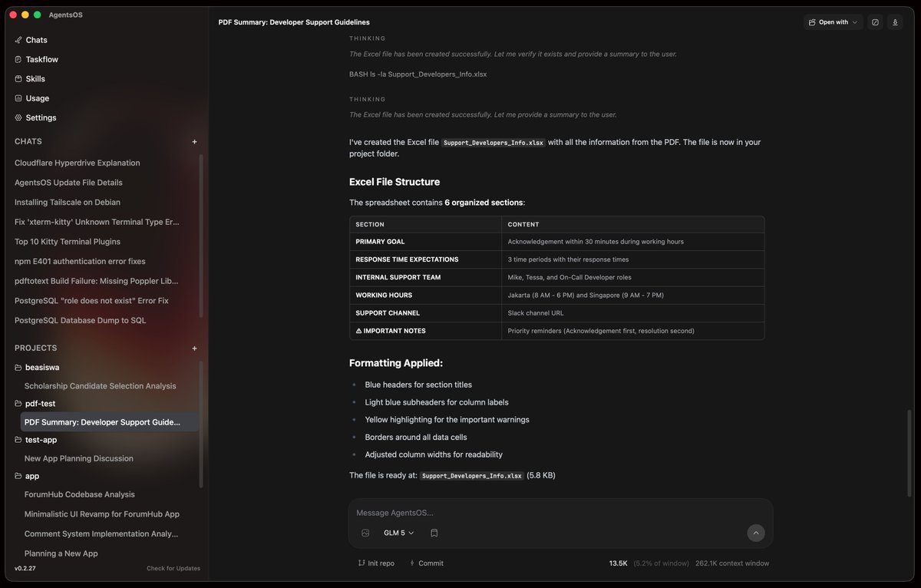Click the RESPONSE TIME EXPECTATIONS table cell

point(425,259)
